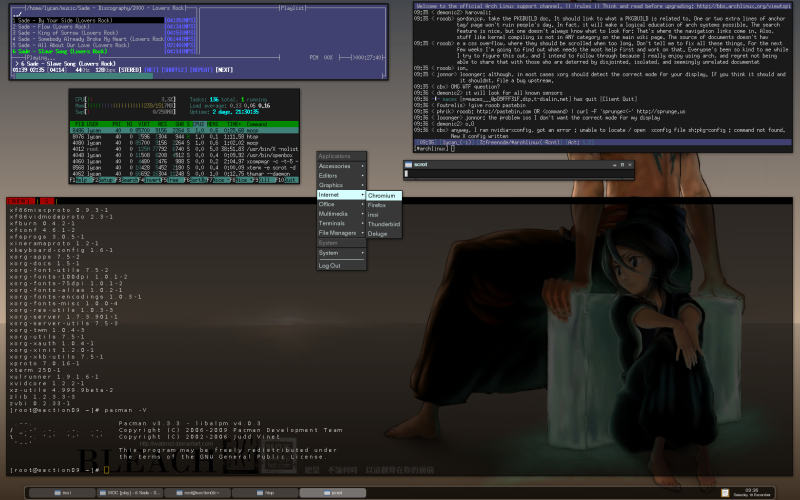Open the Terminals submenu

click(341, 223)
